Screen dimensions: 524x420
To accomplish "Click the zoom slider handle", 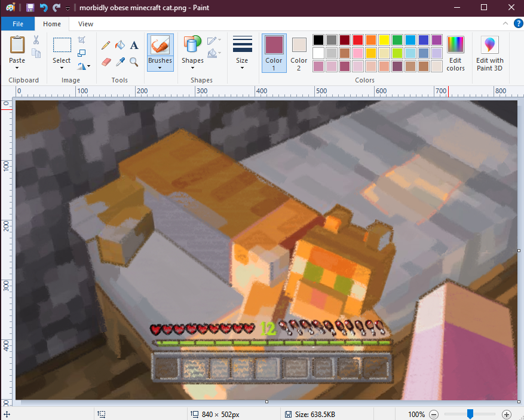I will [x=470, y=414].
